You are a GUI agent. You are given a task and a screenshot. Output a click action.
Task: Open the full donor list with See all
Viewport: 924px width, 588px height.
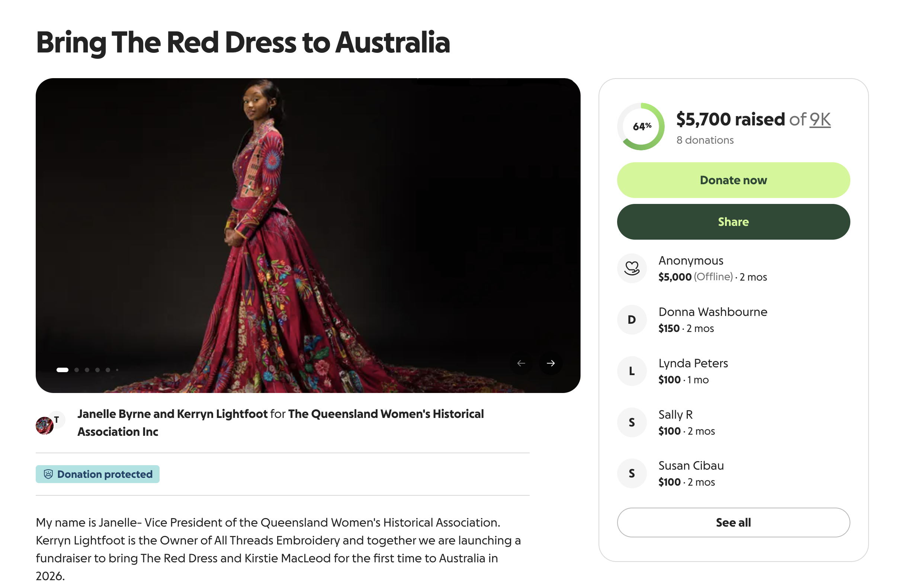(733, 523)
